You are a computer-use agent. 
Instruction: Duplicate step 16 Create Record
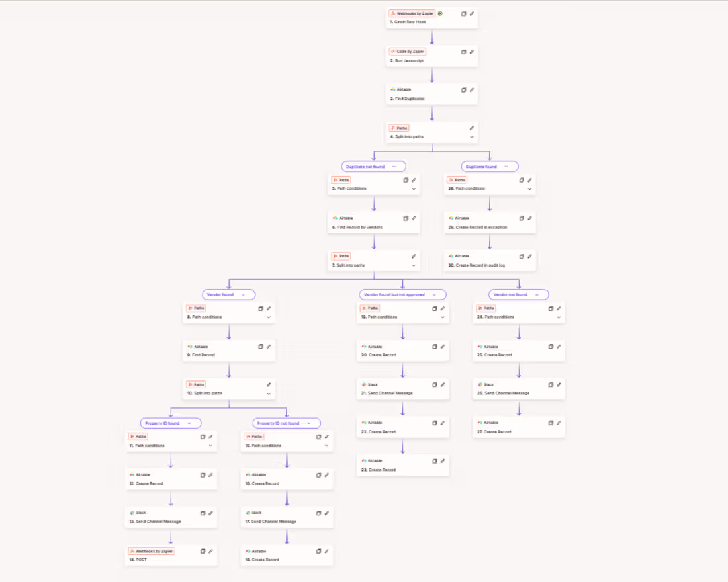pos(318,475)
